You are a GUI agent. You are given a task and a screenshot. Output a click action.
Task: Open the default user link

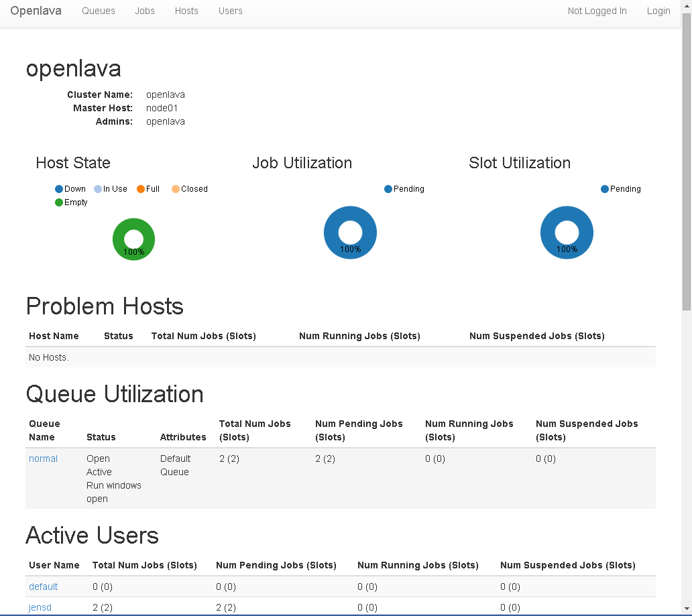click(43, 587)
